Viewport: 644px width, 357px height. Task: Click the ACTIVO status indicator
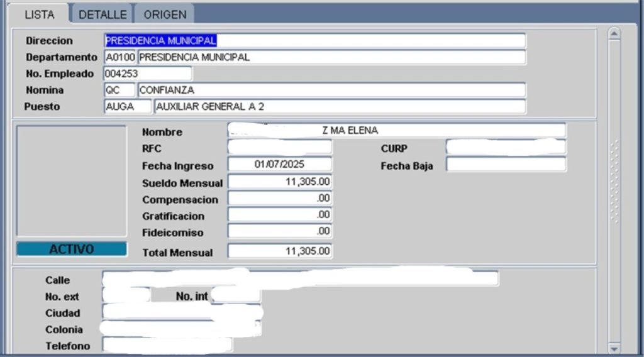tap(72, 249)
